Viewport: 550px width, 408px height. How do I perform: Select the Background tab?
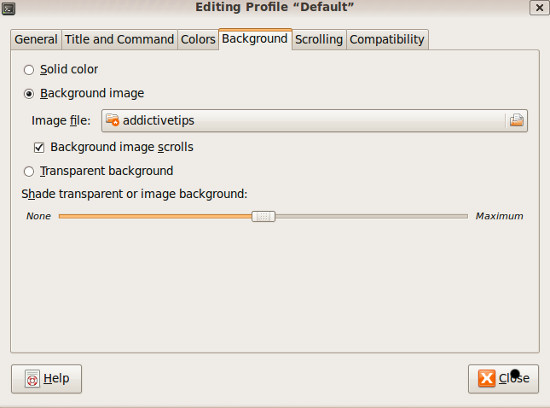click(x=255, y=39)
